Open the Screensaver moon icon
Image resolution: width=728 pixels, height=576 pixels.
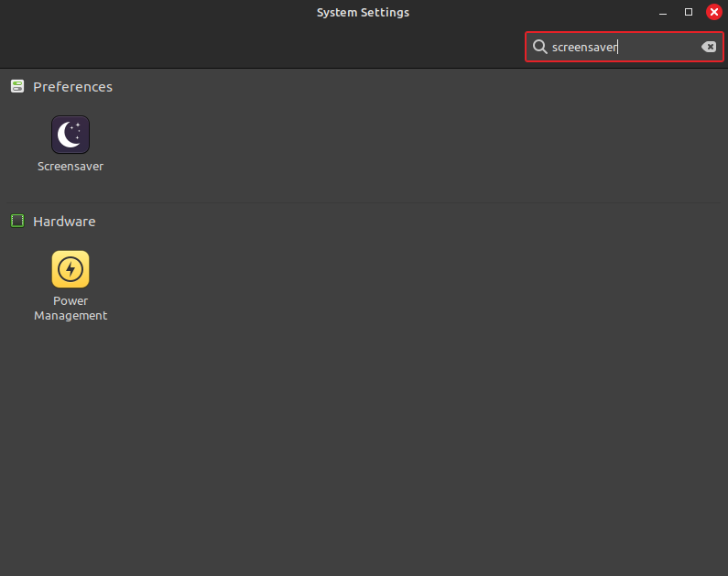(71, 135)
